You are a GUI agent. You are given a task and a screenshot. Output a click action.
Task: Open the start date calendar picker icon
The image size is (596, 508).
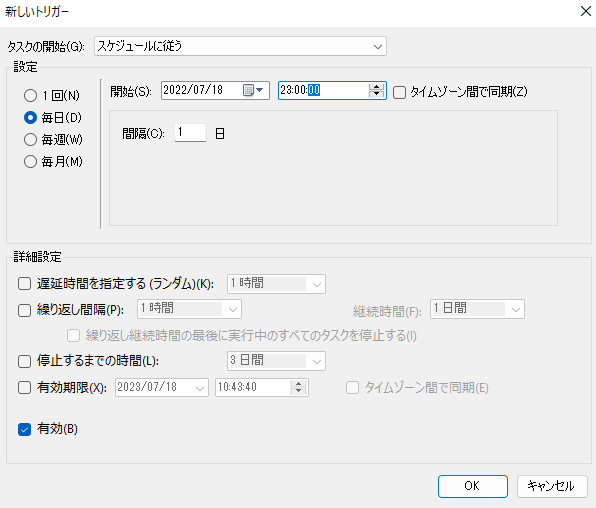253,90
